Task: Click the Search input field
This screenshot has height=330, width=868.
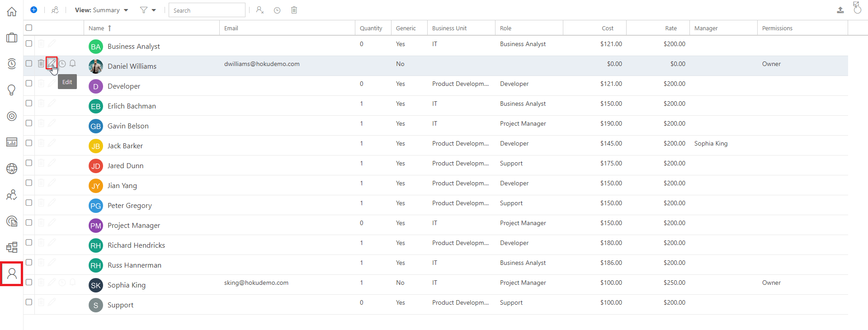Action: [x=207, y=10]
